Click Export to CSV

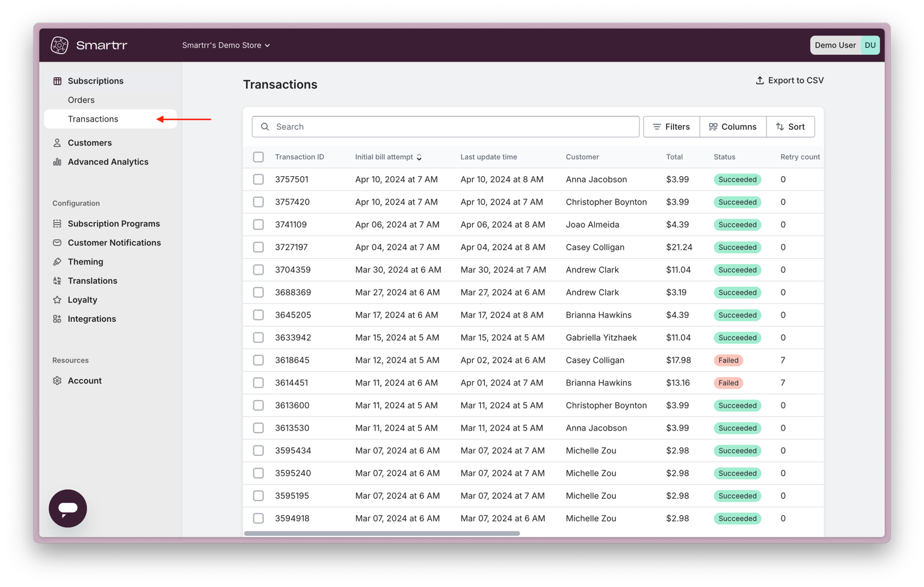[789, 81]
